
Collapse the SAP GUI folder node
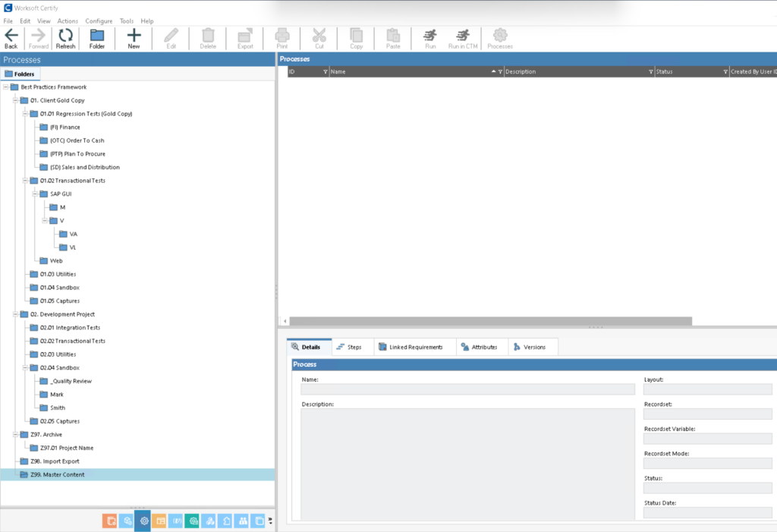(x=35, y=194)
